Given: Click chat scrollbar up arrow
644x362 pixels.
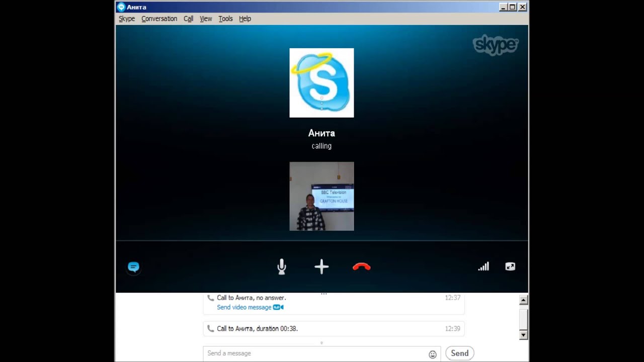Looking at the screenshot, I should click(523, 300).
